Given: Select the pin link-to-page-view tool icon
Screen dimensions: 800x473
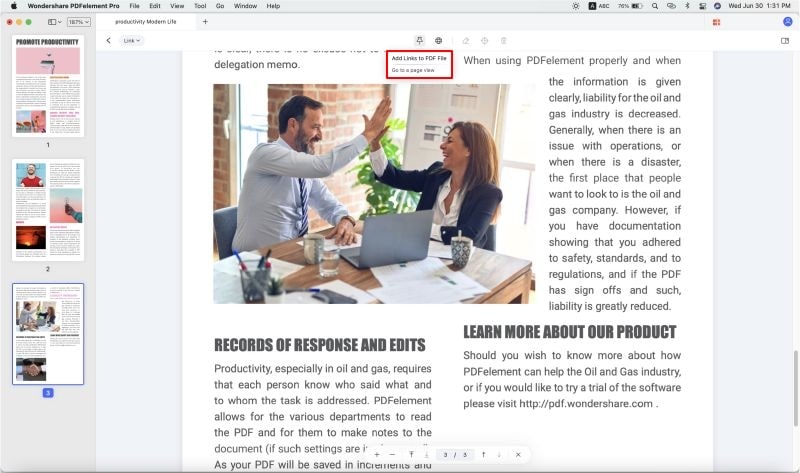Looking at the screenshot, I should 419,40.
